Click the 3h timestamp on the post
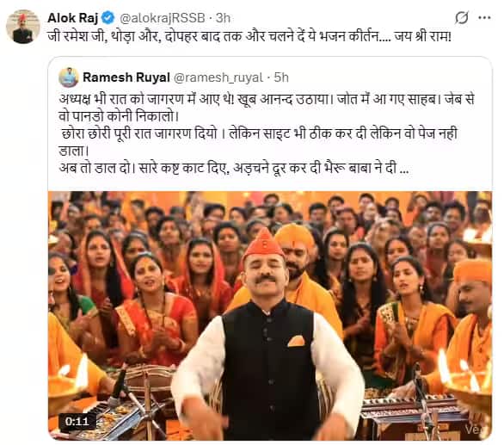This screenshot has width=504, height=445. (223, 18)
